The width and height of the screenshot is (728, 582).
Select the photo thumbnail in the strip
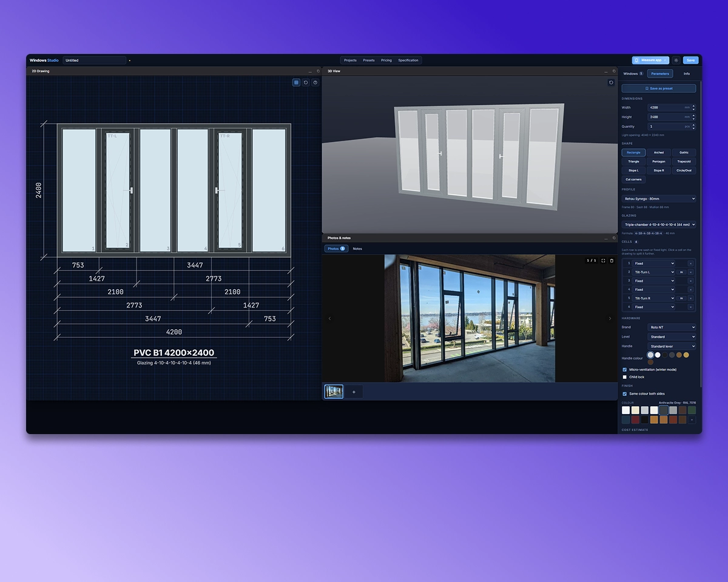[x=334, y=392]
